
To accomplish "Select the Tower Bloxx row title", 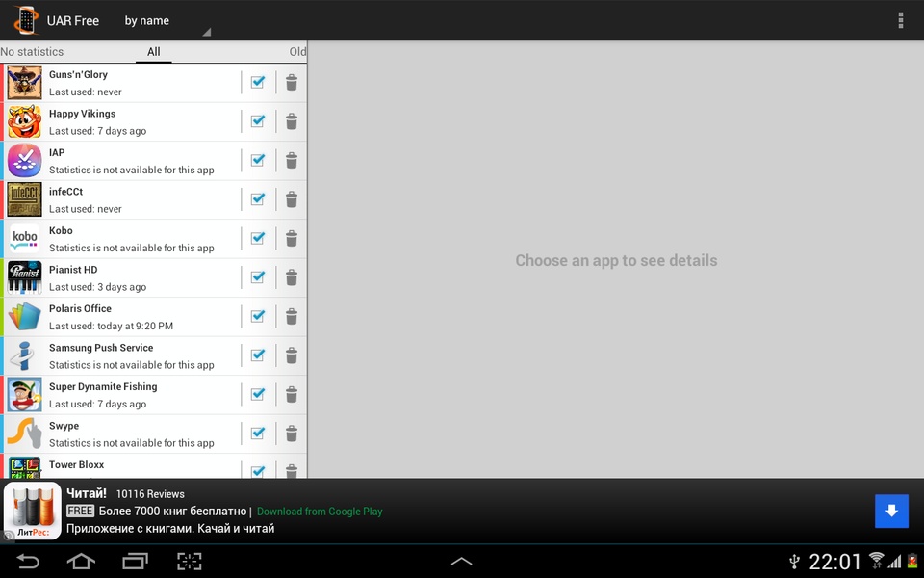I will pyautogui.click(x=77, y=464).
